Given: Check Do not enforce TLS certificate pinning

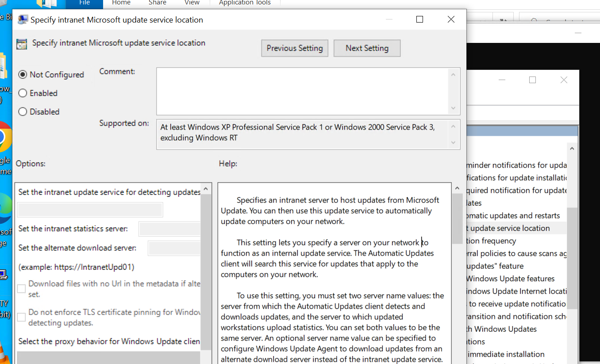Looking at the screenshot, I should point(21,317).
